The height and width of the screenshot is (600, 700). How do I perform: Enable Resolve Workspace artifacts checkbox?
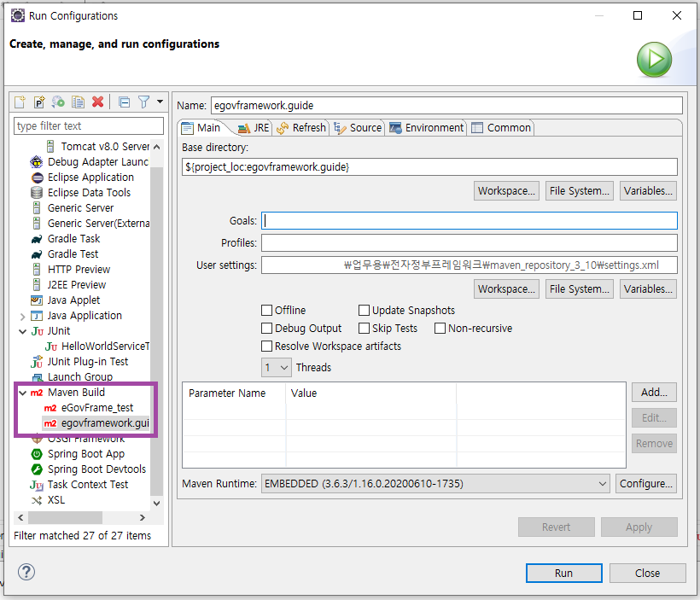coord(266,346)
